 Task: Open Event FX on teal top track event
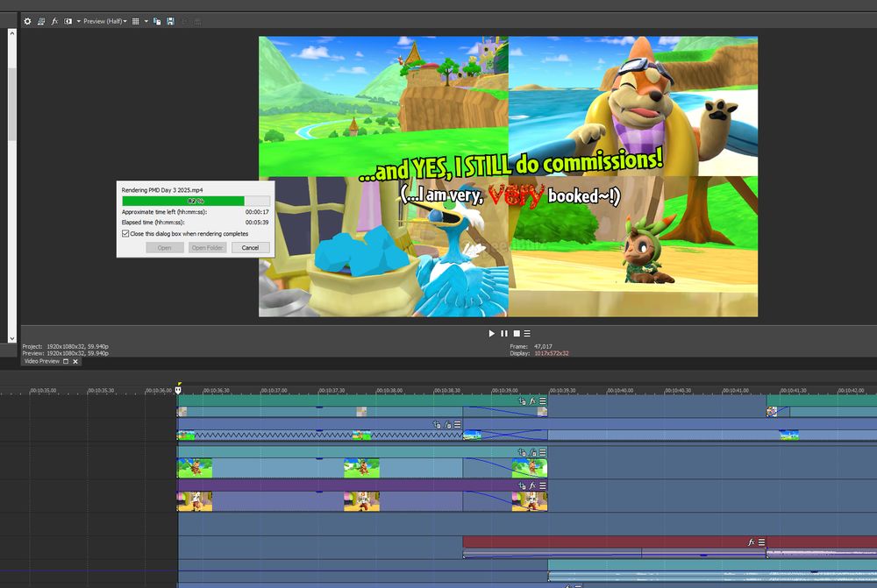(x=532, y=400)
